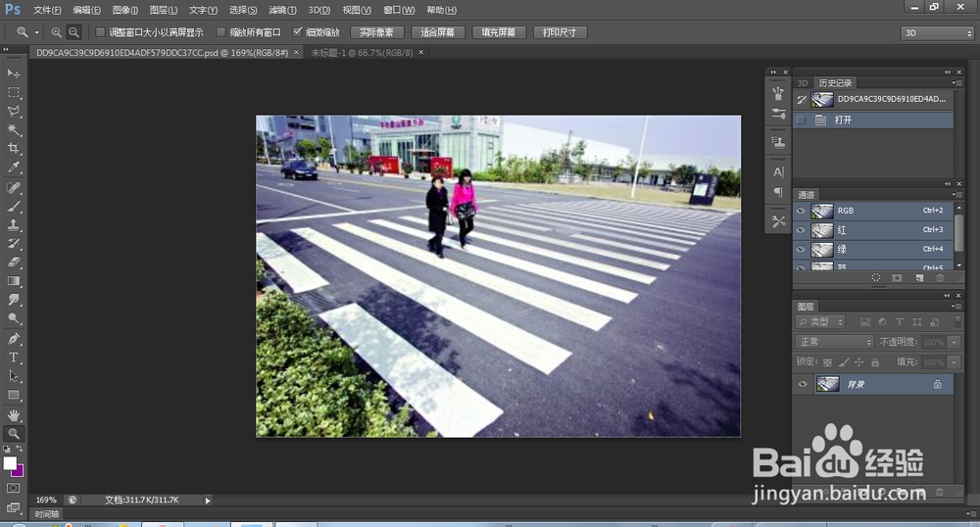The image size is (980, 527).
Task: Select the Clone Stamp tool
Action: pyautogui.click(x=13, y=225)
